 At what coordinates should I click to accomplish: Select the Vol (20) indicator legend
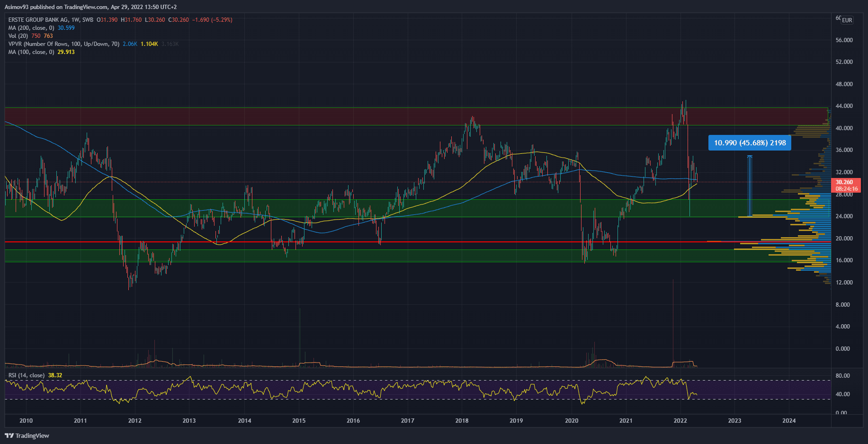tap(18, 36)
